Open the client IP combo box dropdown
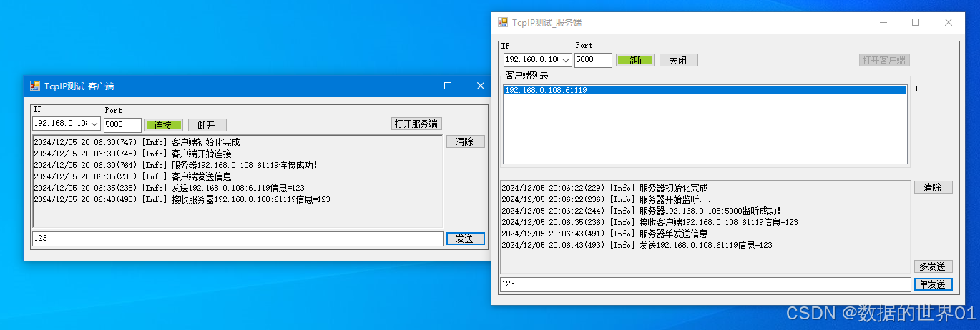 pos(94,124)
